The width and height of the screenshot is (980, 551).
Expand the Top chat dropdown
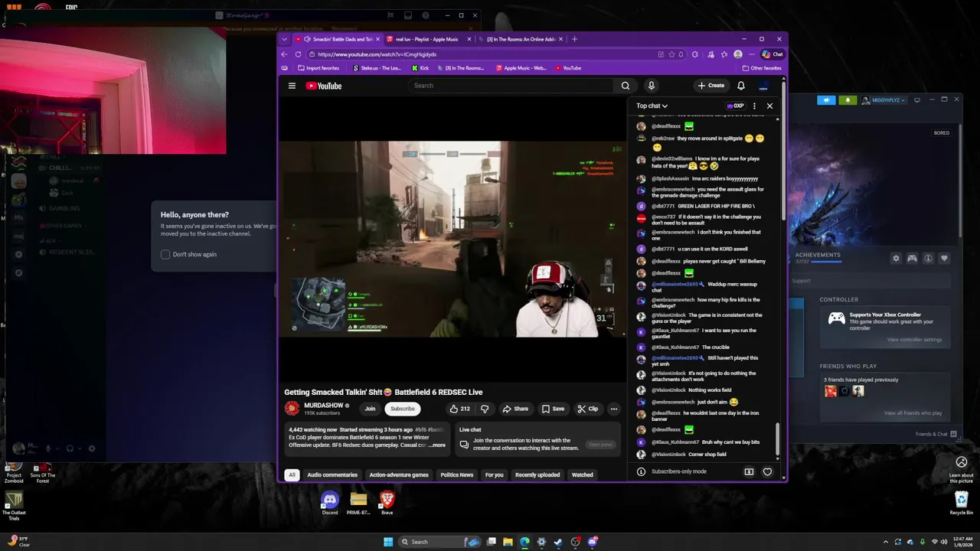[x=652, y=106]
